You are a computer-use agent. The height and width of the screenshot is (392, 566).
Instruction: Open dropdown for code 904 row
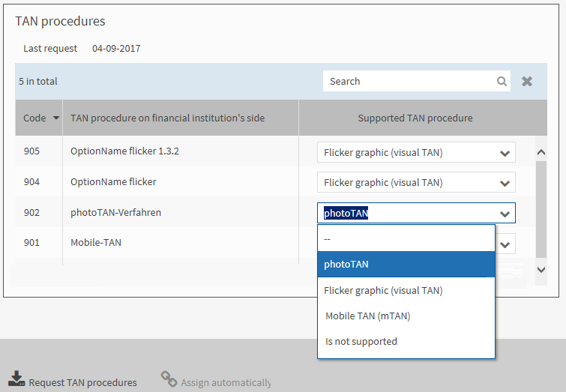click(x=505, y=183)
